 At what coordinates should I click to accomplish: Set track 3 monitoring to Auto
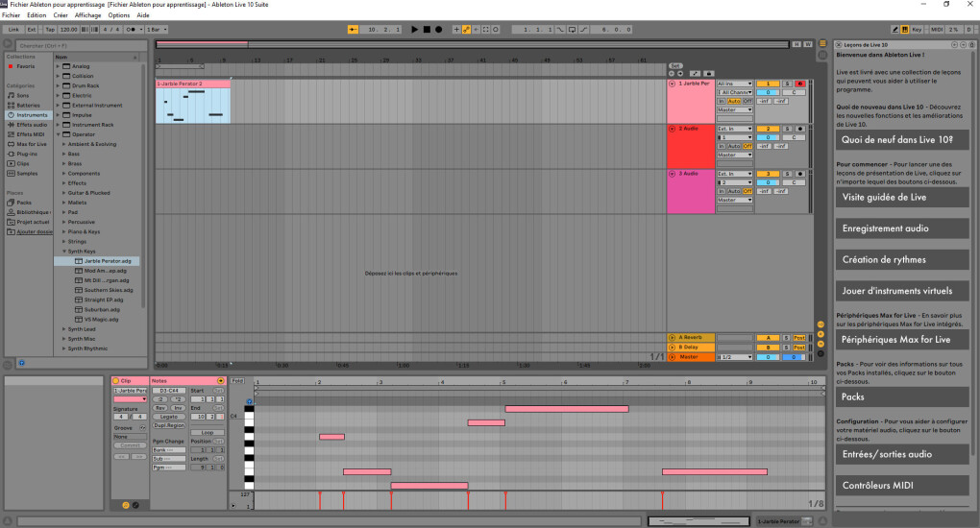pyautogui.click(x=734, y=191)
